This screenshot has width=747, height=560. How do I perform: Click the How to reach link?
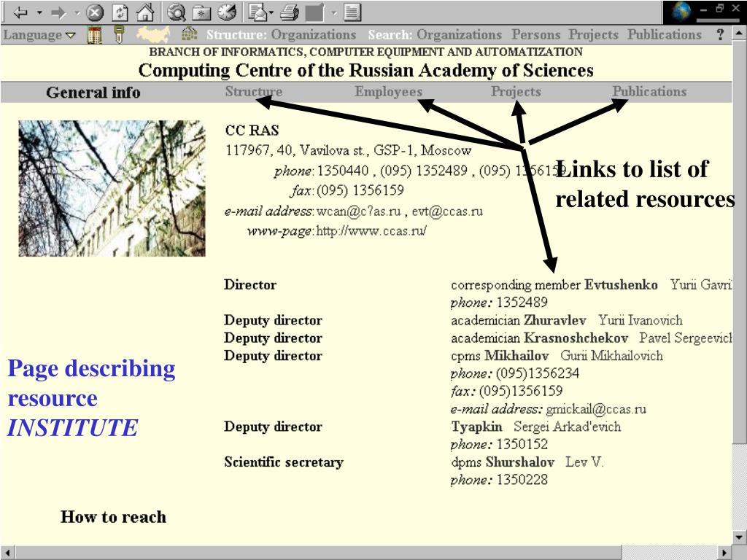coord(113,517)
